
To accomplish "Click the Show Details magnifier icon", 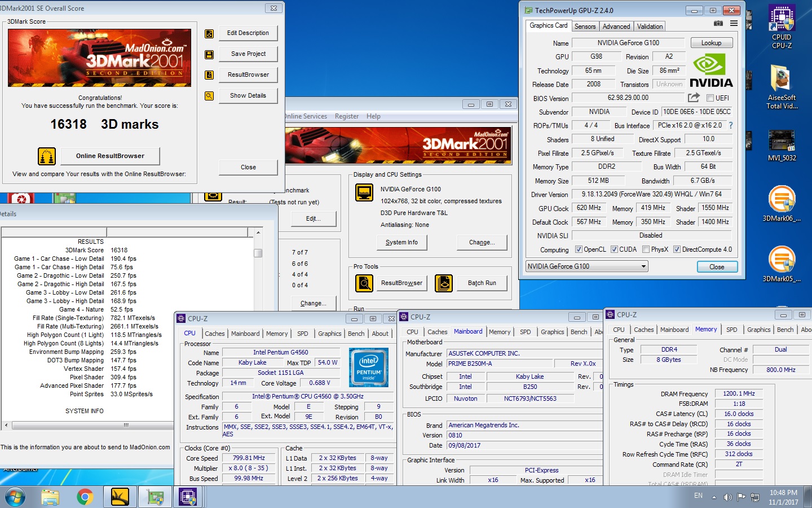I will [209, 96].
